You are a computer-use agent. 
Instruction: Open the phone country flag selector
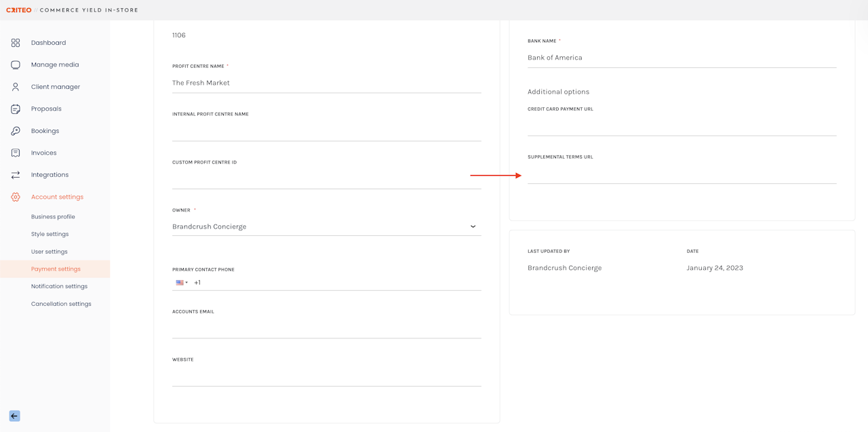click(182, 283)
